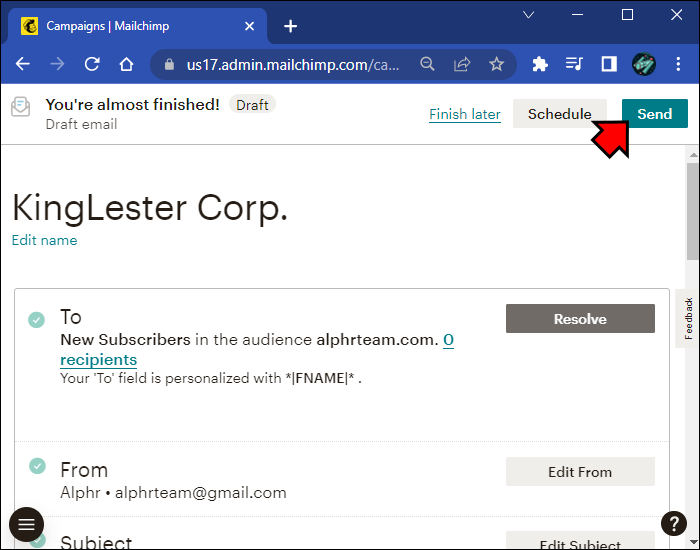Click the zoom magnifier icon in address bar
The image size is (700, 550).
[427, 64]
